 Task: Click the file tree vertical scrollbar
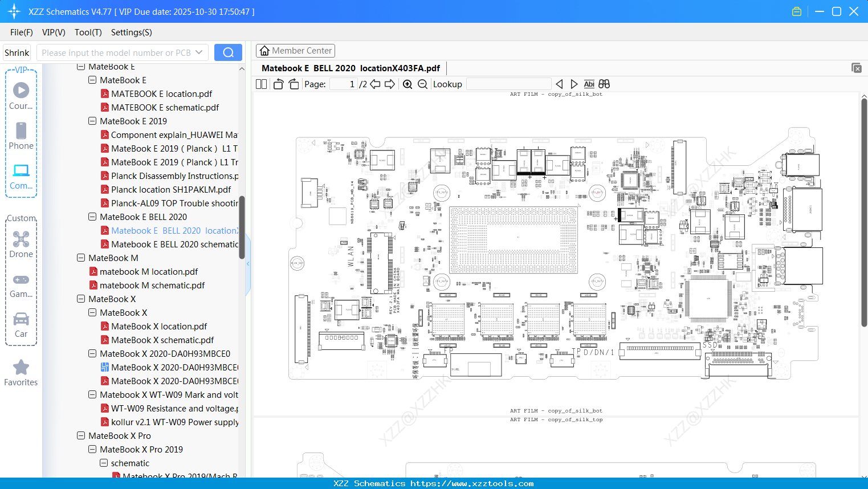(x=242, y=227)
